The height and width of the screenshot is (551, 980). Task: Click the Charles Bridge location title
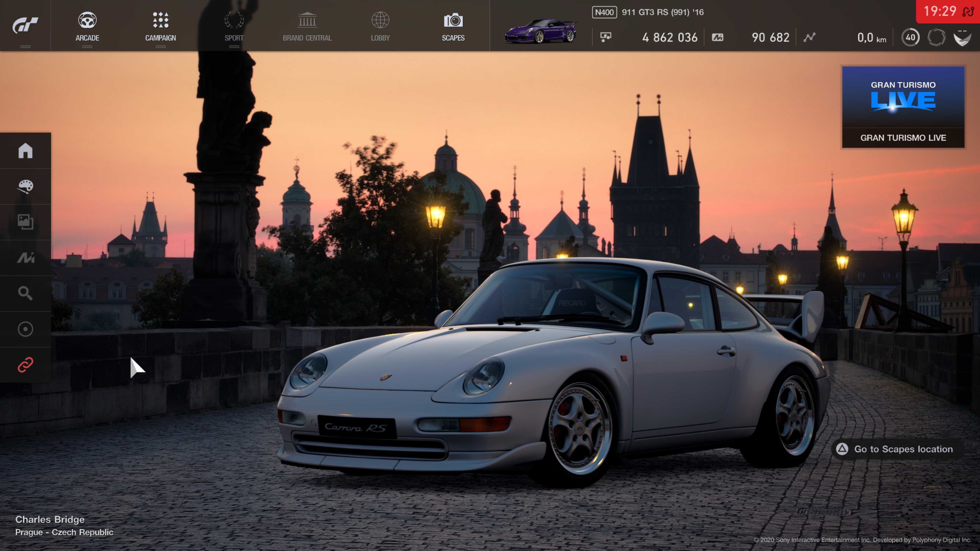(x=50, y=519)
